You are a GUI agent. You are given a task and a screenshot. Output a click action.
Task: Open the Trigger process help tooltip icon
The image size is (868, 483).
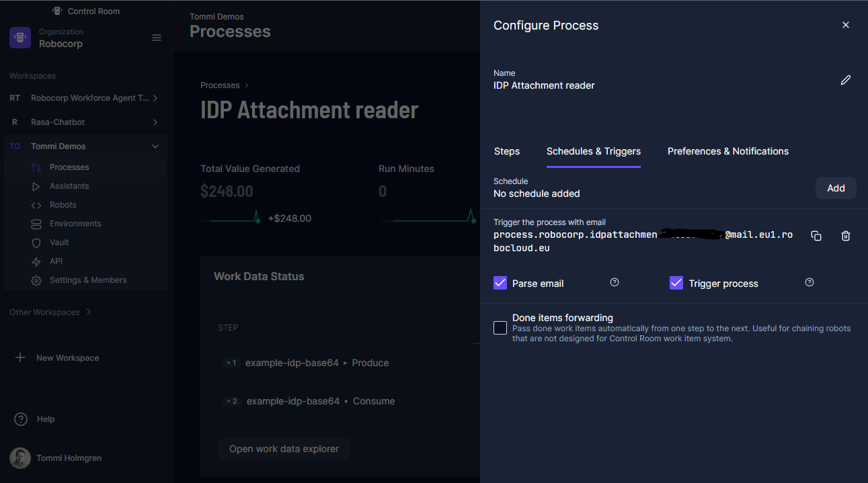tap(810, 283)
